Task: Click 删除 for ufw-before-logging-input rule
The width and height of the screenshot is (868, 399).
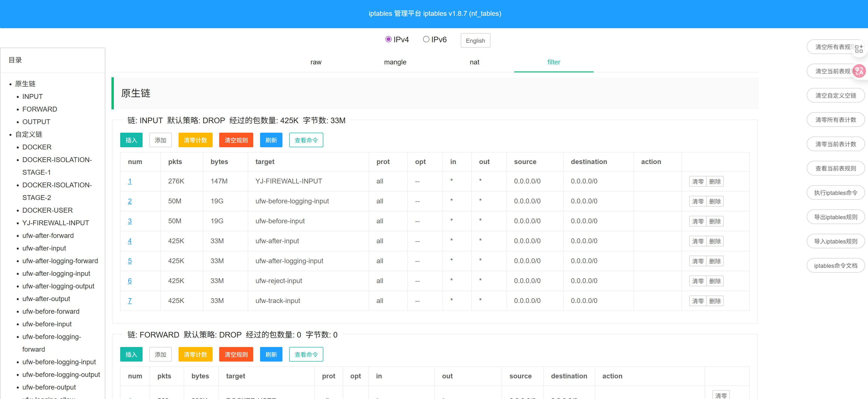Action: pyautogui.click(x=715, y=201)
